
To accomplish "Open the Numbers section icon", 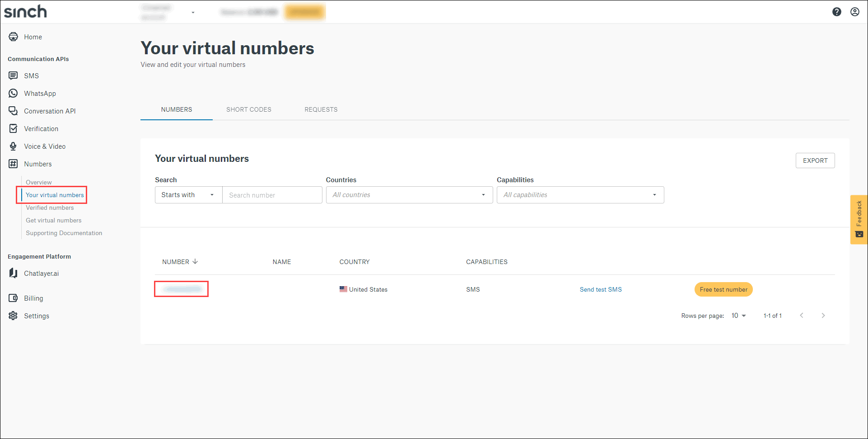I will pos(13,164).
